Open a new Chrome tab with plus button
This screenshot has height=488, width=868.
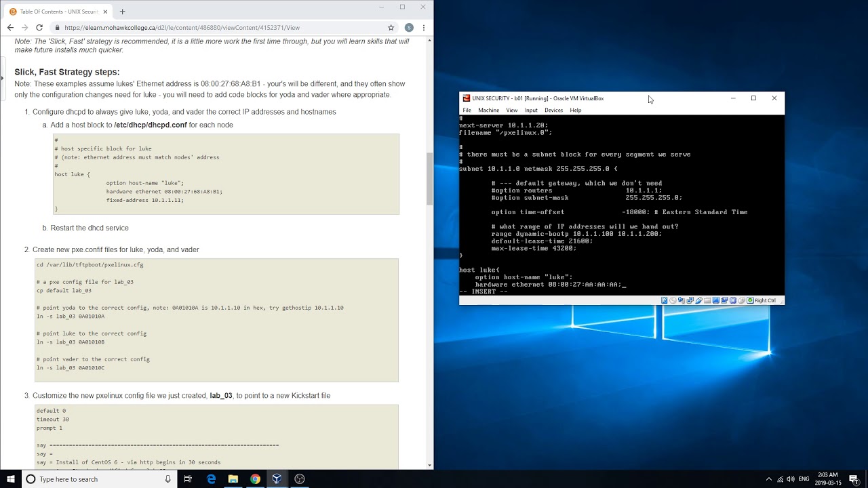point(122,12)
